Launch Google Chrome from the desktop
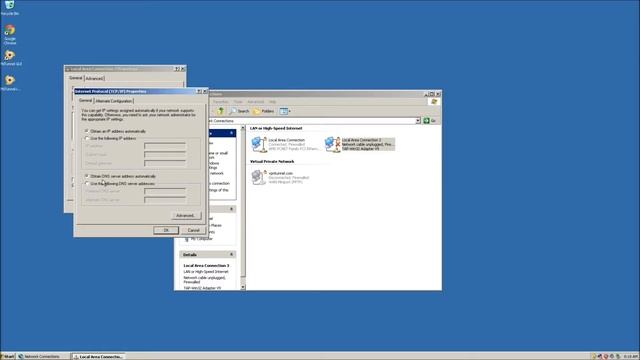 (10, 35)
